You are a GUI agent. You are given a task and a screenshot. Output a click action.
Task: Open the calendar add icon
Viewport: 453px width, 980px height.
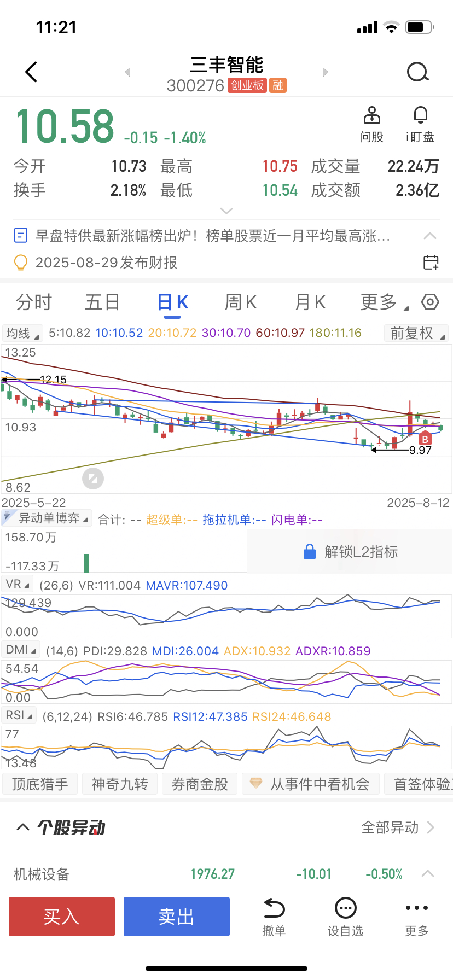click(431, 262)
